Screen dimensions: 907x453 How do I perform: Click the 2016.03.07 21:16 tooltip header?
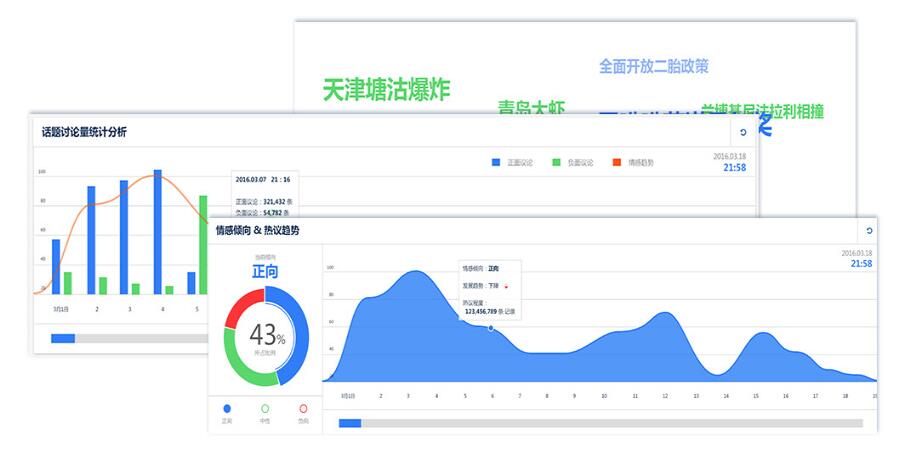[x=263, y=179]
